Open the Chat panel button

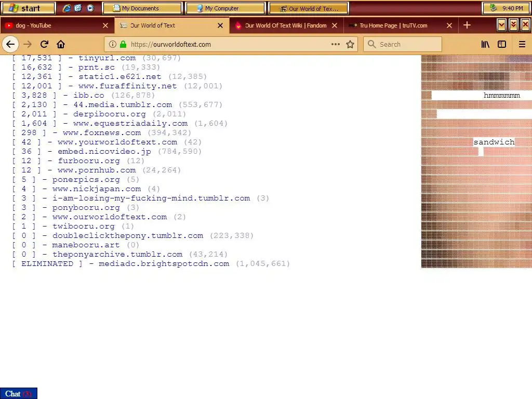coord(19,394)
